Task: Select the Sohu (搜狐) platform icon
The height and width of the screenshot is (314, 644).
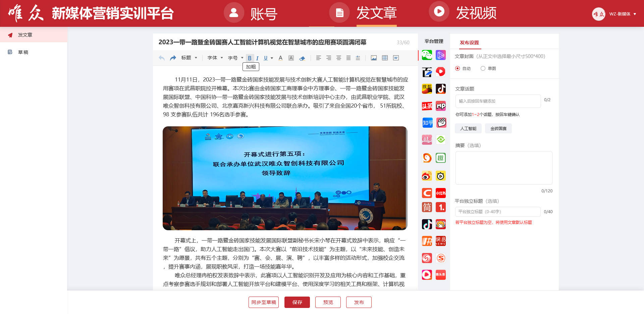Action: [427, 89]
